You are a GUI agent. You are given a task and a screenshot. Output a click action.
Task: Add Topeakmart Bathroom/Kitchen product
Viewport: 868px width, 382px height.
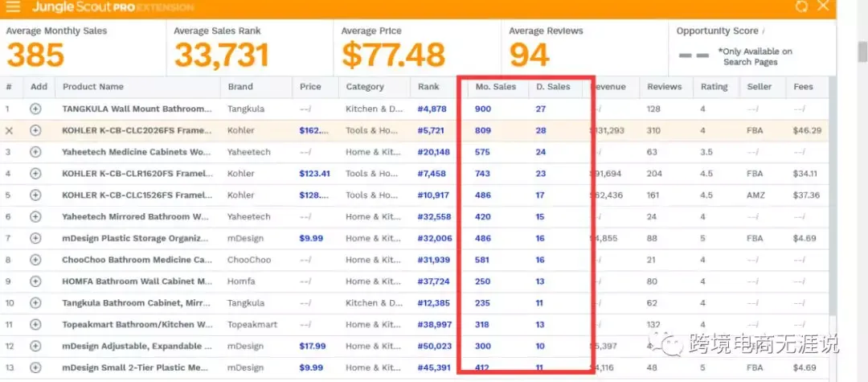click(35, 325)
